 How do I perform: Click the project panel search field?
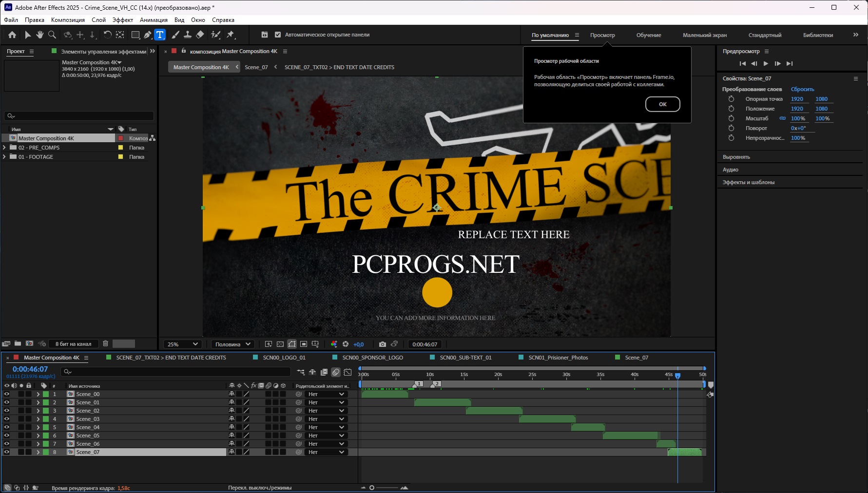click(x=80, y=116)
